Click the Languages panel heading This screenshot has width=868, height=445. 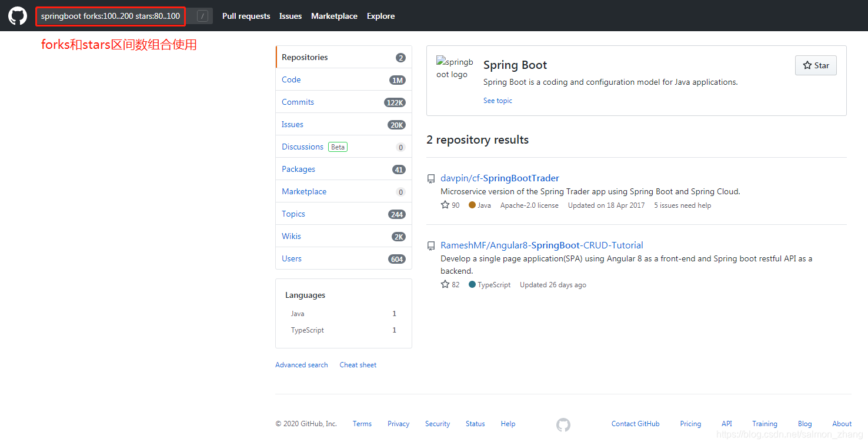coord(305,295)
